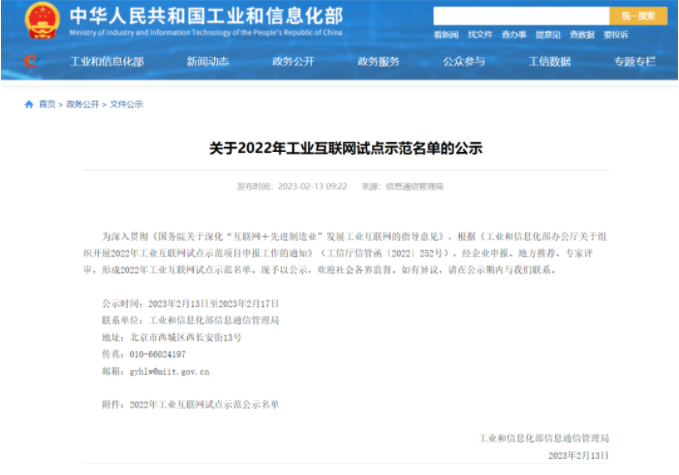Click the 统一搜索 search button
Image resolution: width=679 pixels, height=475 pixels.
638,16
